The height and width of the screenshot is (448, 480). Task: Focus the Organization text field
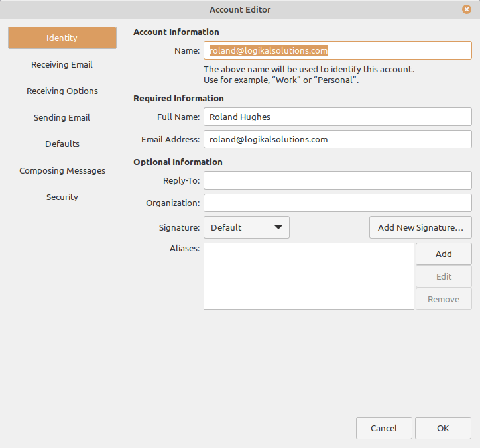pos(337,203)
